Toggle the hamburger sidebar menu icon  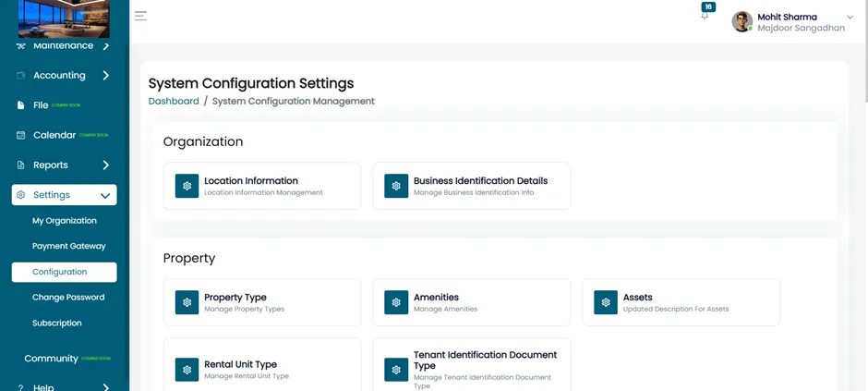(140, 16)
